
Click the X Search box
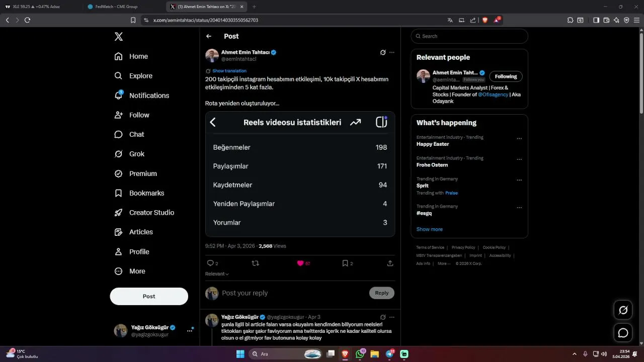(x=469, y=36)
